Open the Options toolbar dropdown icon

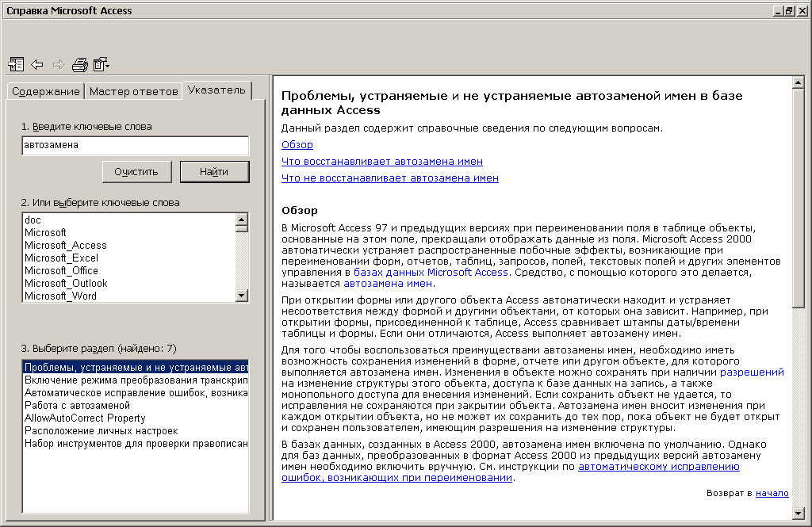coord(101,64)
